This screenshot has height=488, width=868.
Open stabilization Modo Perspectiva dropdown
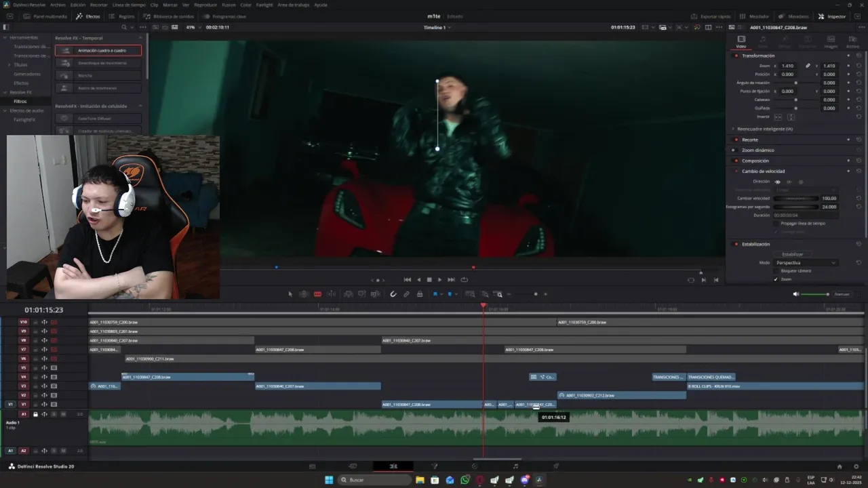[806, 262]
